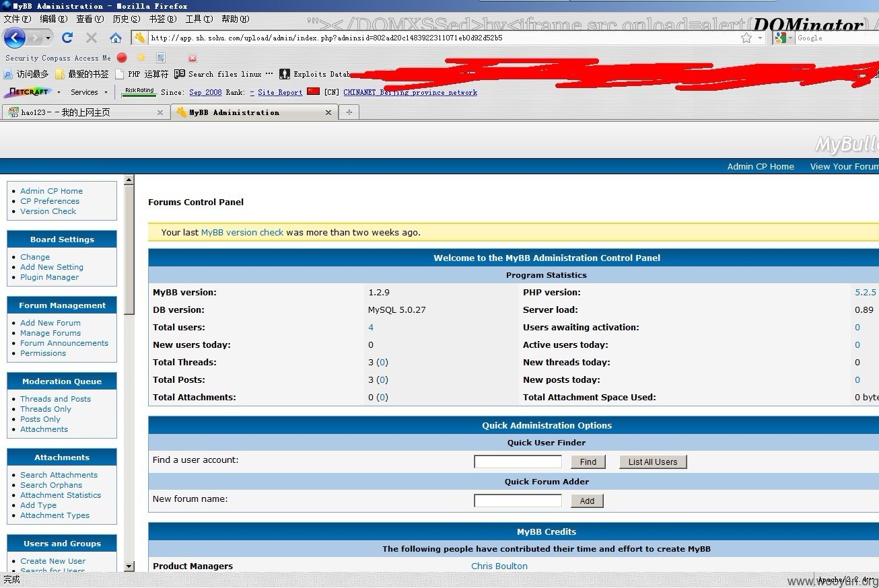Reload the page with the refresh icon
The image size is (879, 588).
[x=67, y=38]
